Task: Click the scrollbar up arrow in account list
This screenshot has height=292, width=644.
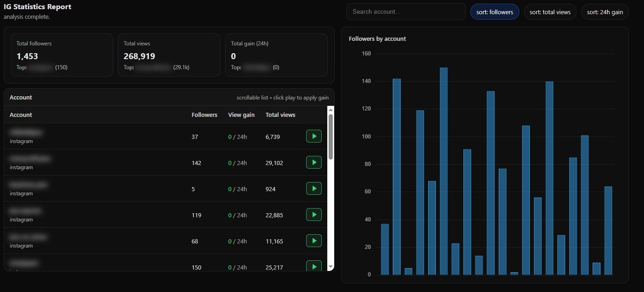Action: click(331, 110)
